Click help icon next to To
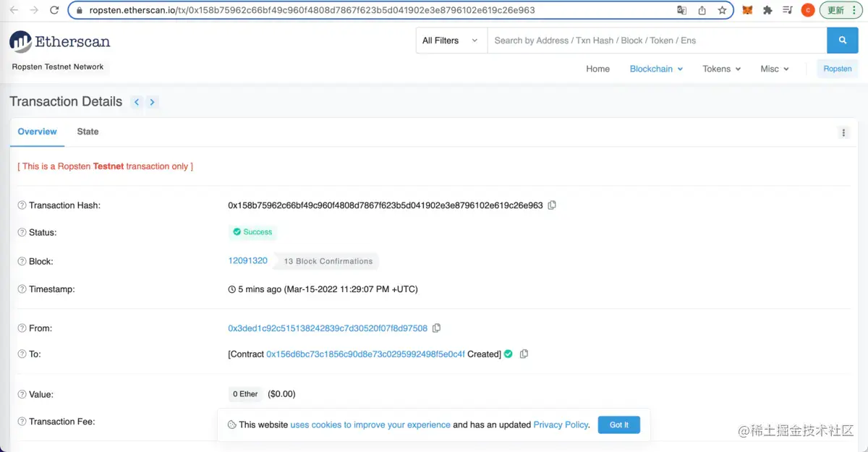 (22, 354)
